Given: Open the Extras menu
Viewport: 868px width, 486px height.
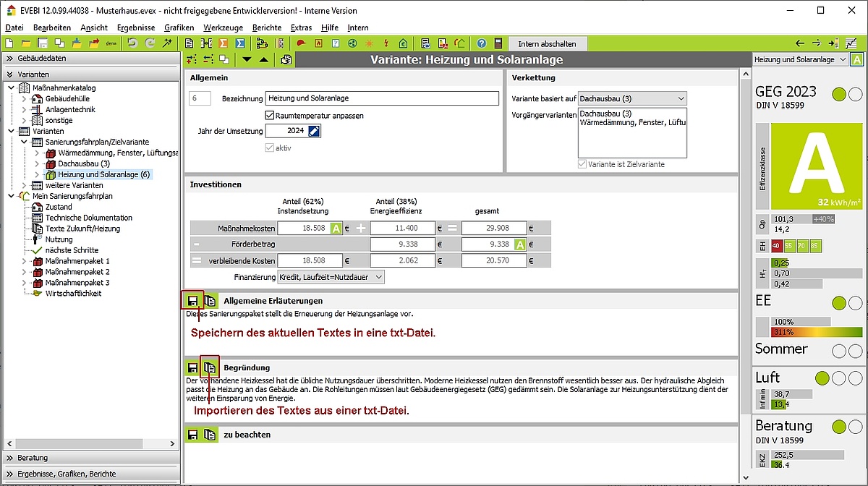Looking at the screenshot, I should point(301,27).
